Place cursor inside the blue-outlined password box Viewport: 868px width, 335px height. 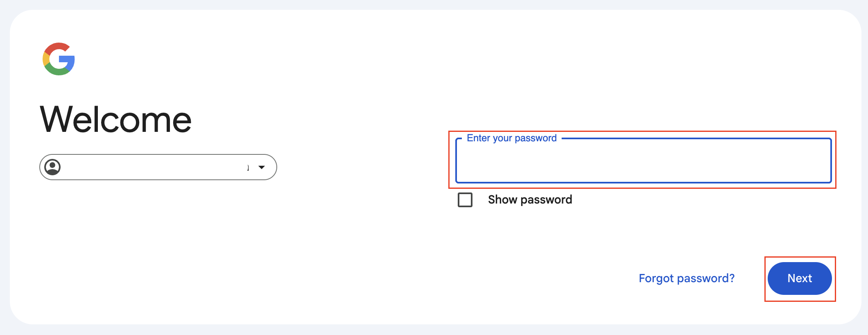643,162
